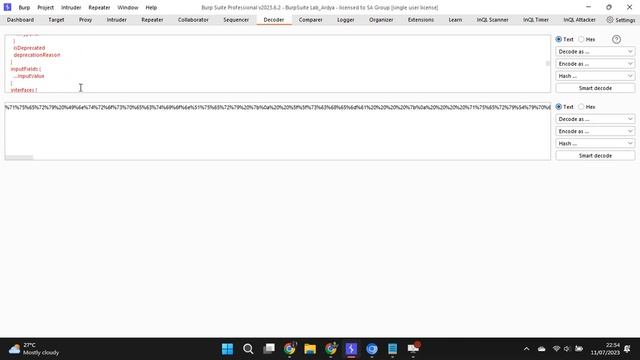Open the Repeater menu in menu bar
640x360 pixels.
tap(99, 7)
